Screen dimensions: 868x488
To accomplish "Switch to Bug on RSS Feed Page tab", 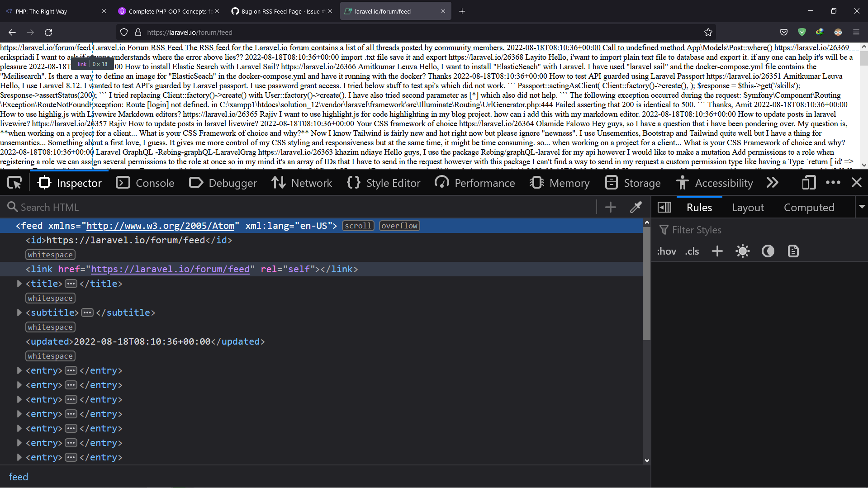I will tap(281, 11).
